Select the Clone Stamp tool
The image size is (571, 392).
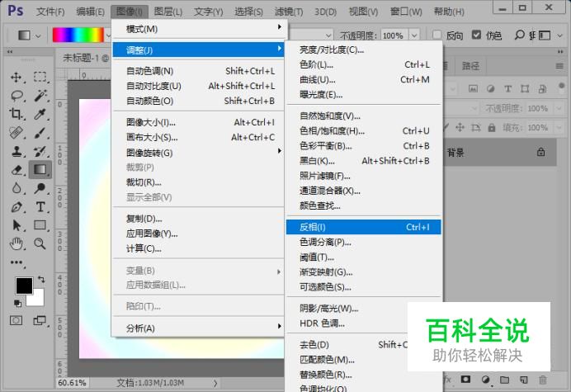click(x=16, y=151)
